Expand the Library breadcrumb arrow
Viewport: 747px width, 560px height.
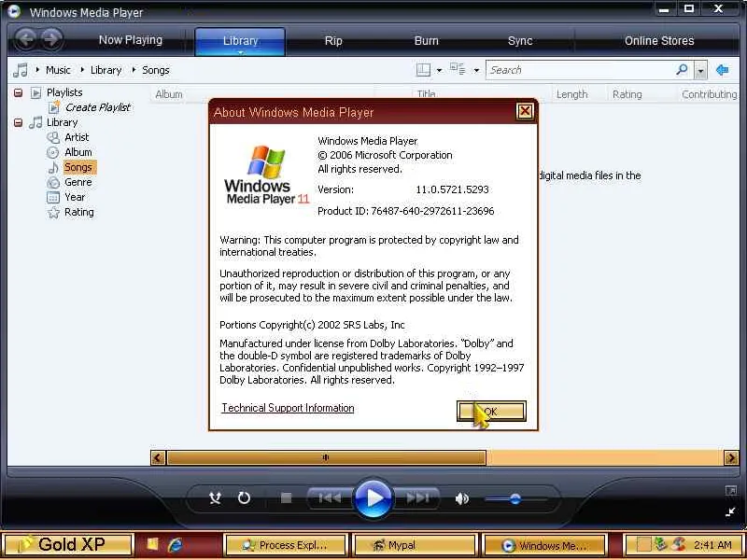pyautogui.click(x=82, y=70)
